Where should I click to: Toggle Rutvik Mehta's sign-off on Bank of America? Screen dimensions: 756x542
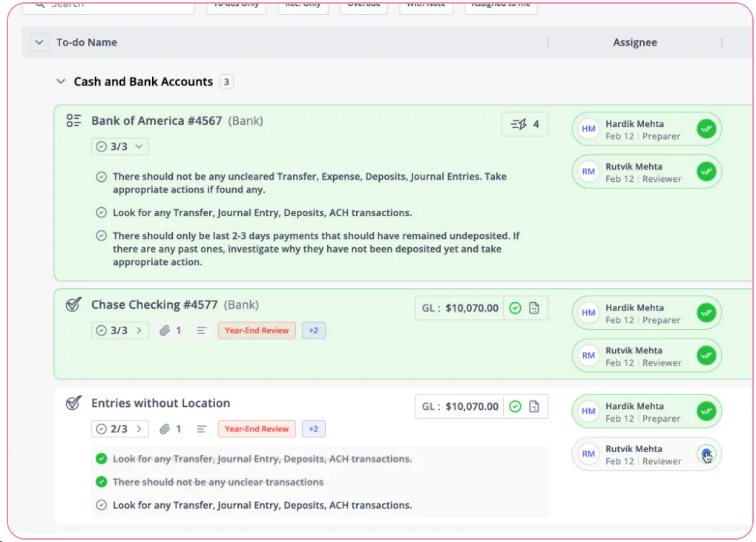pyautogui.click(x=706, y=172)
